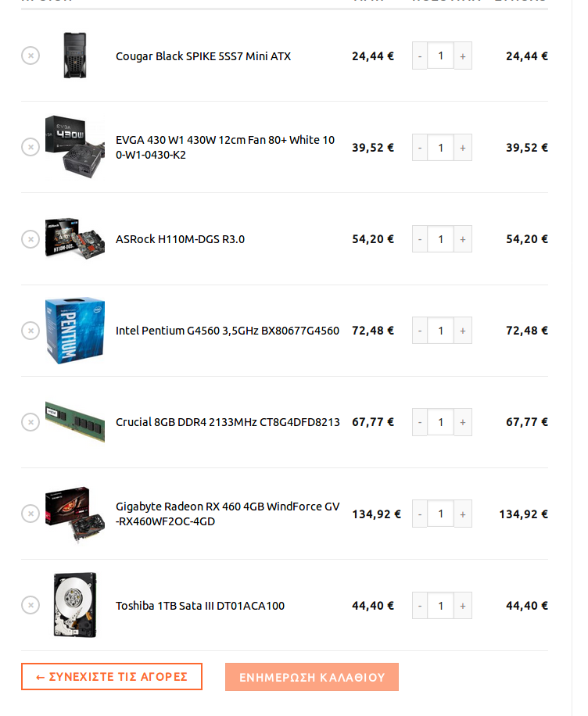Screen dimensions: 588x716
Task: Click ΕΝΗΜΕΡΩΣΗ ΚΑΛΑΘΙΟΥ update cart button
Action: click(311, 677)
